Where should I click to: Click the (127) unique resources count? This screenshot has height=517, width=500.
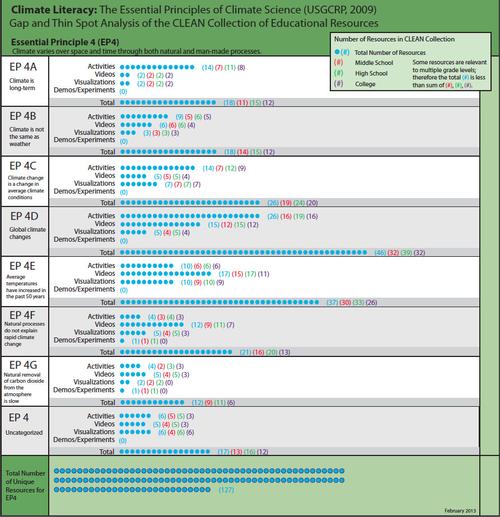click(x=226, y=490)
